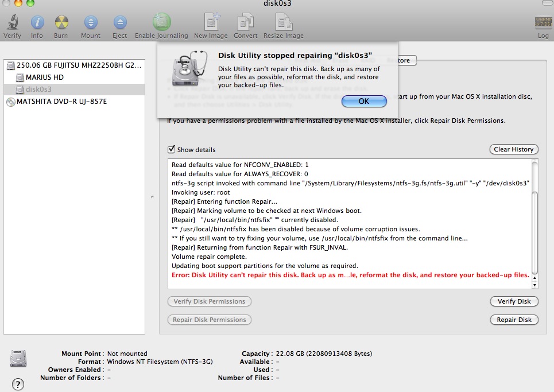The height and width of the screenshot is (392, 554).
Task: Click the Clear History button
Action: pos(514,149)
